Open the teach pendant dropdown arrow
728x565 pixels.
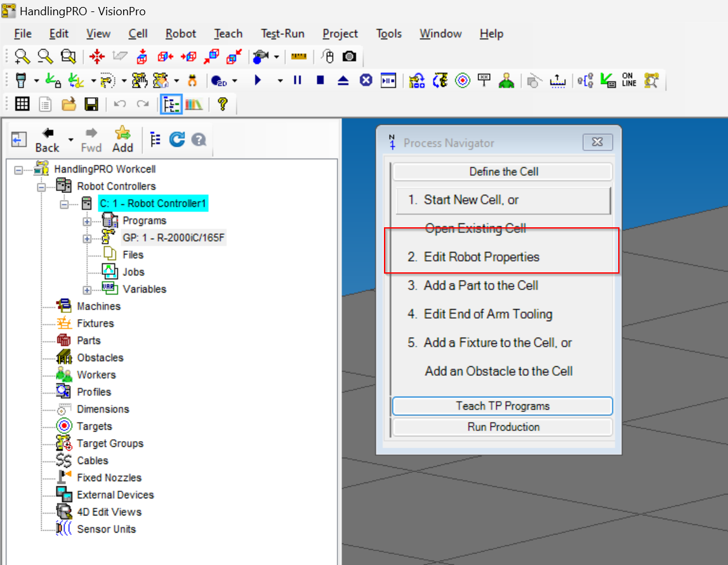(x=37, y=81)
